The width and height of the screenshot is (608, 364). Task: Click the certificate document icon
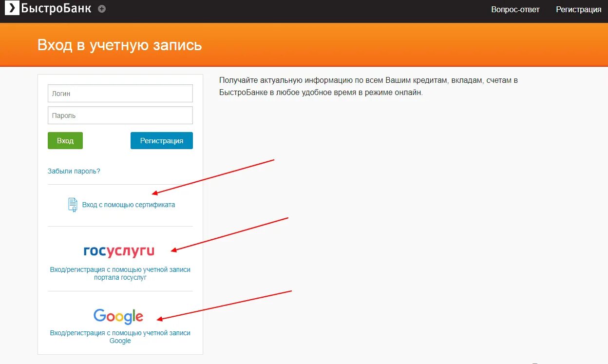tap(73, 205)
